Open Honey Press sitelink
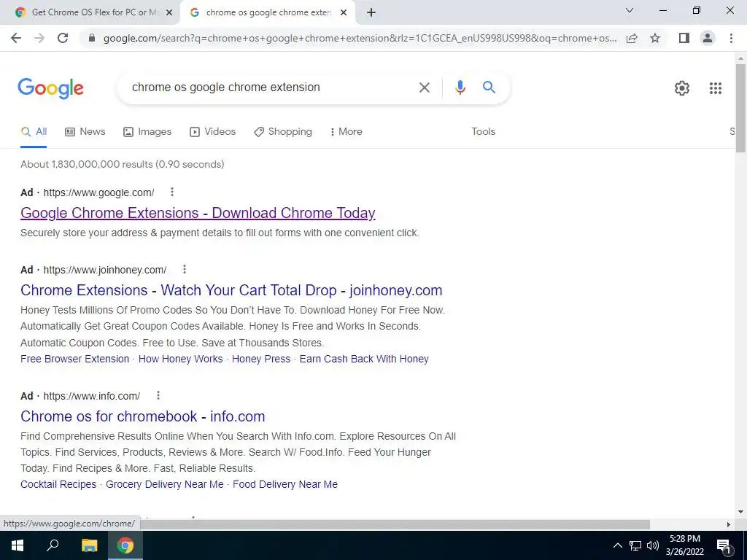The height and width of the screenshot is (560, 747). coord(261,359)
